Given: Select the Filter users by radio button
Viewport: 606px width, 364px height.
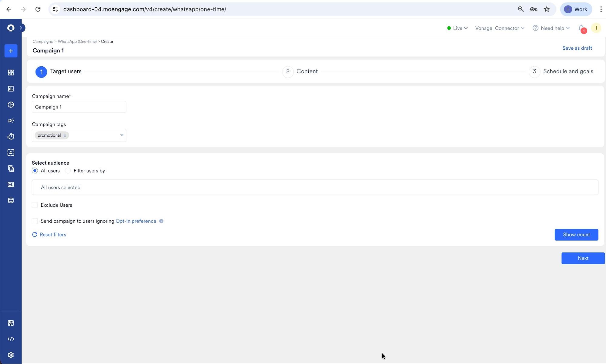Looking at the screenshot, I should click(x=68, y=171).
